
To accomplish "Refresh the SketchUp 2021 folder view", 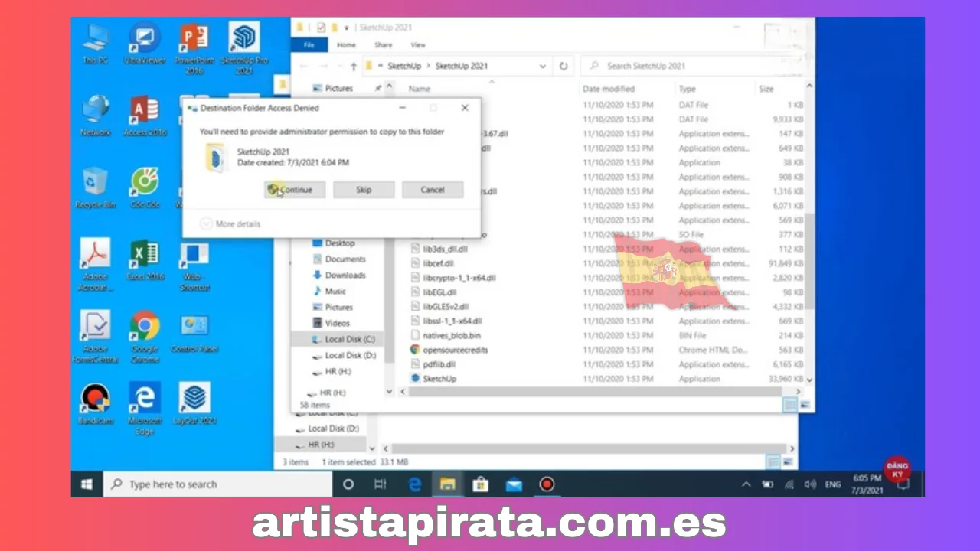I will click(x=563, y=66).
